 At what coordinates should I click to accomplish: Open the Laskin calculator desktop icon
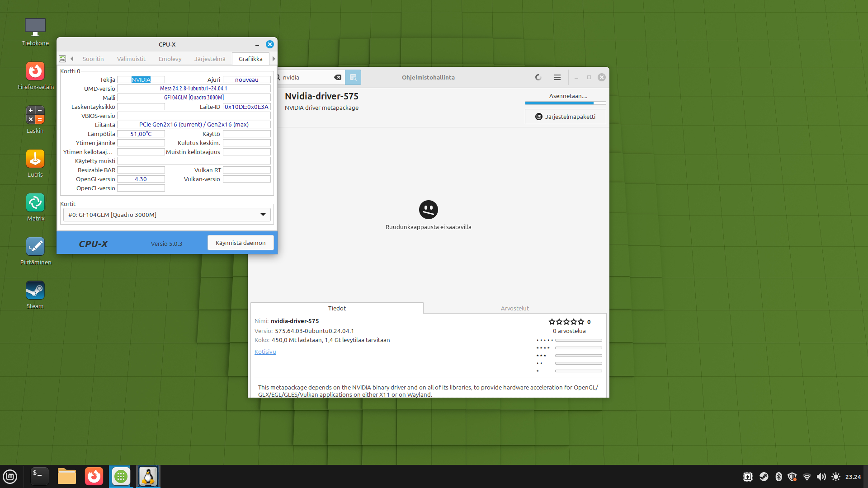pos(35,119)
